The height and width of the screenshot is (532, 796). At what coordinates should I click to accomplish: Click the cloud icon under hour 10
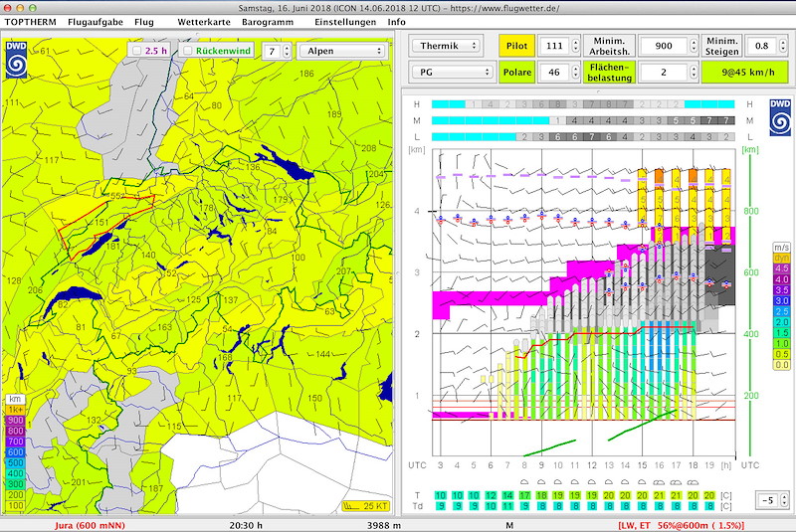[558, 482]
